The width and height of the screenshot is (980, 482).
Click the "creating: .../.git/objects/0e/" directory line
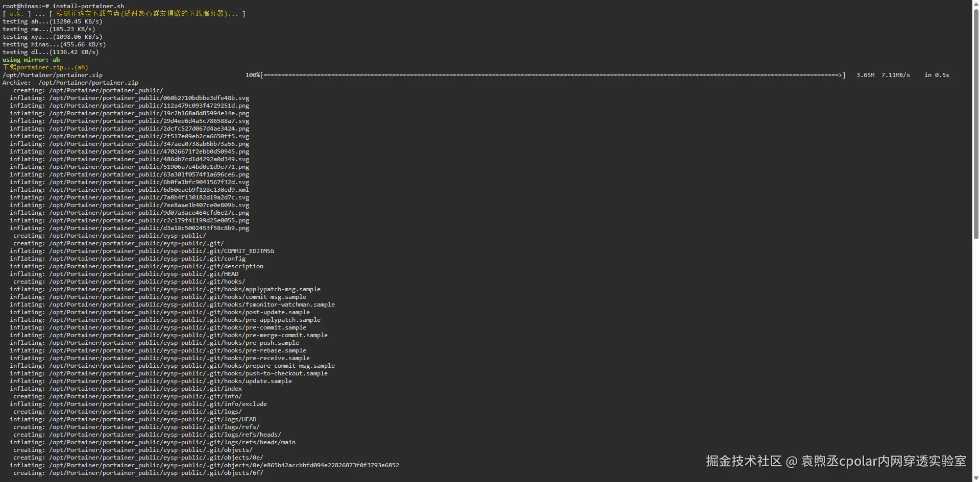click(138, 458)
